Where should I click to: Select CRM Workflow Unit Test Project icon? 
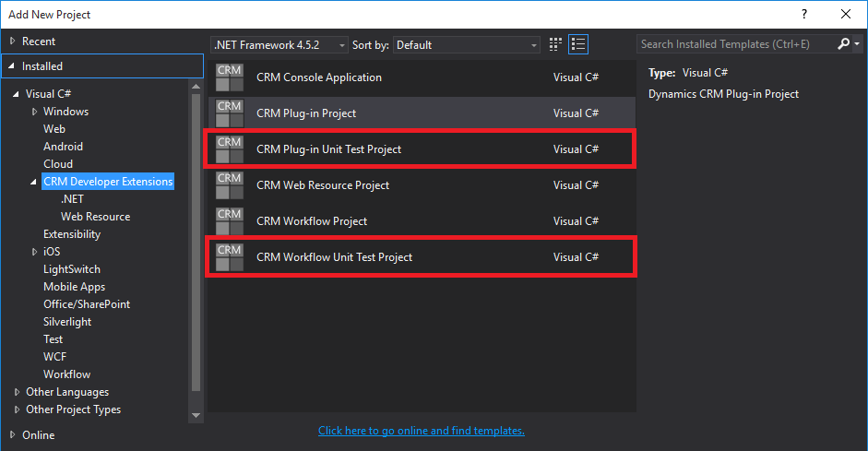[229, 257]
